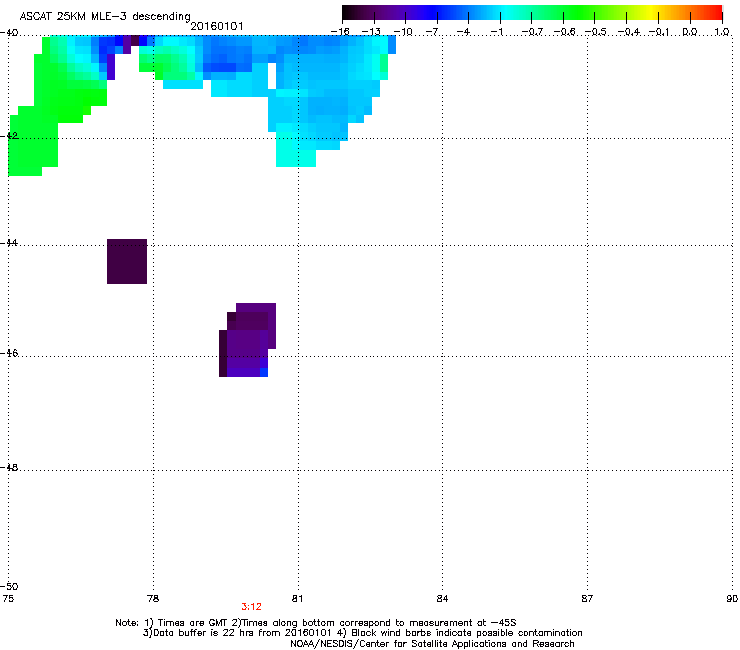This screenshot has width=740, height=650.
Task: Click the -7 color bar tick label
Action: point(432,32)
